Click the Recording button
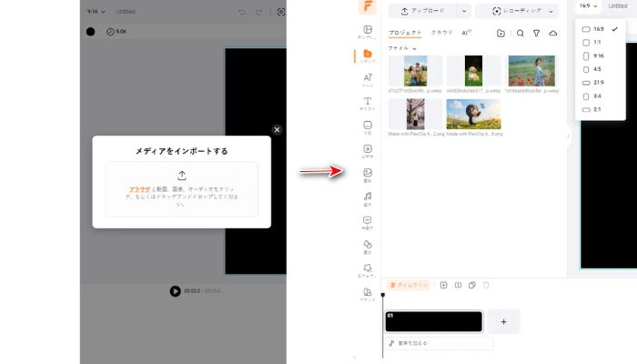Screen dimensions: 637x364 [x=517, y=11]
